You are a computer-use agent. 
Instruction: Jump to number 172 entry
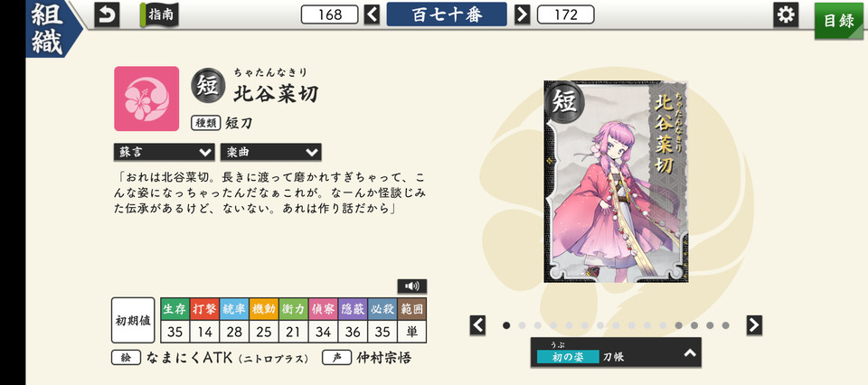pos(566,14)
